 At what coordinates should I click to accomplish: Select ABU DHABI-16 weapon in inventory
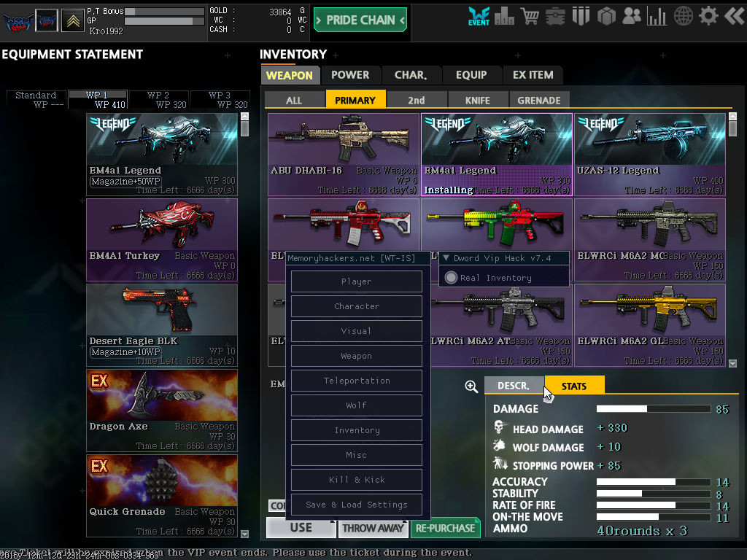point(344,155)
